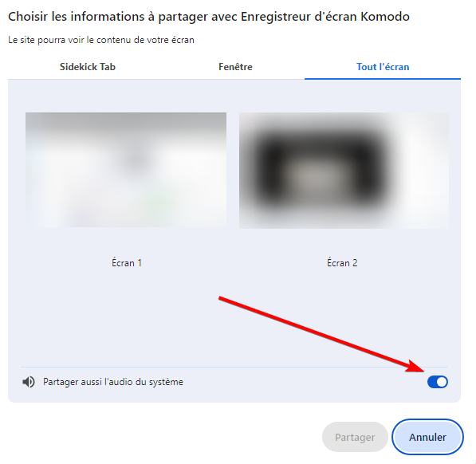Choose the Écran 2 preview thumbnail
Screen dimensions: 476x464
tap(344, 171)
